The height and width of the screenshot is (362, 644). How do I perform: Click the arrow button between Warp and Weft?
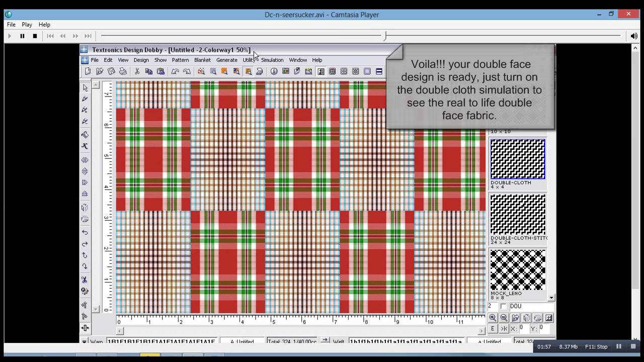point(325,340)
